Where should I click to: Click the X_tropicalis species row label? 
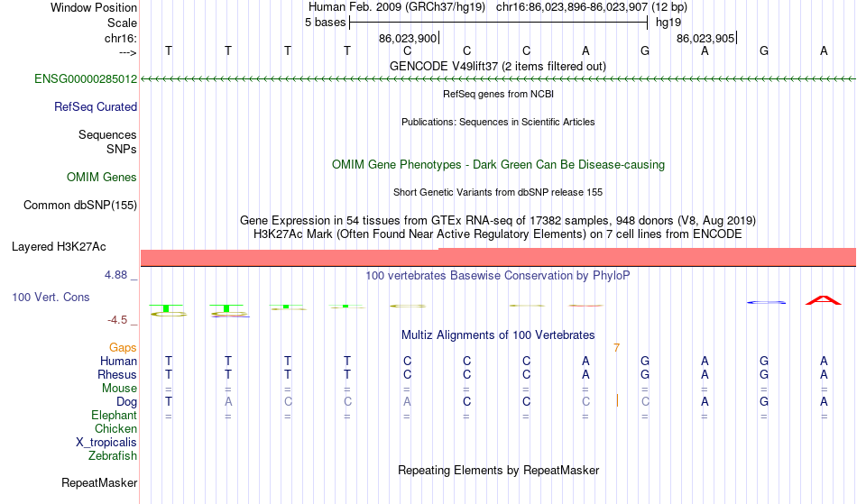point(106,443)
